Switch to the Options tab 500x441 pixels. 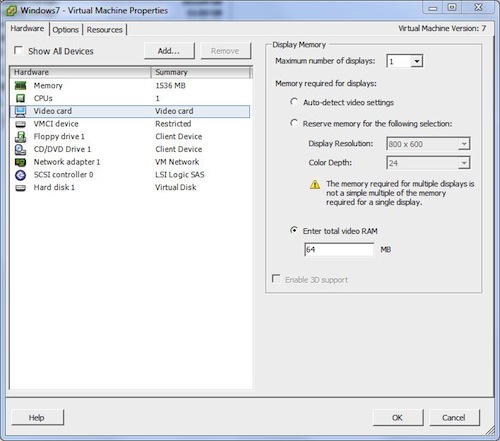[x=66, y=30]
